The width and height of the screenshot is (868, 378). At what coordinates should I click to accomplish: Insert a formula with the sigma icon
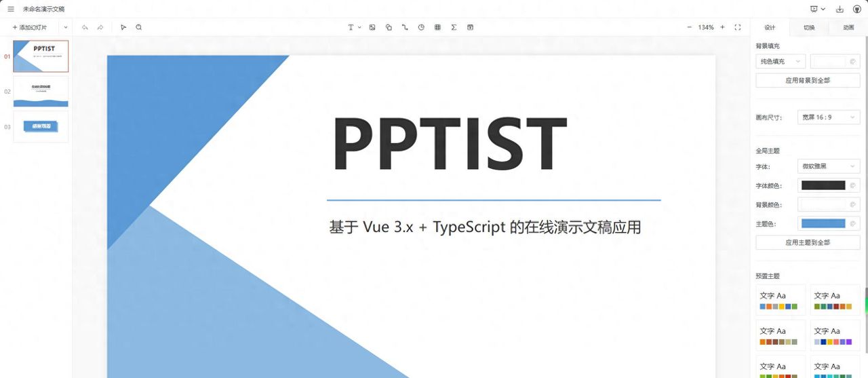pyautogui.click(x=454, y=27)
